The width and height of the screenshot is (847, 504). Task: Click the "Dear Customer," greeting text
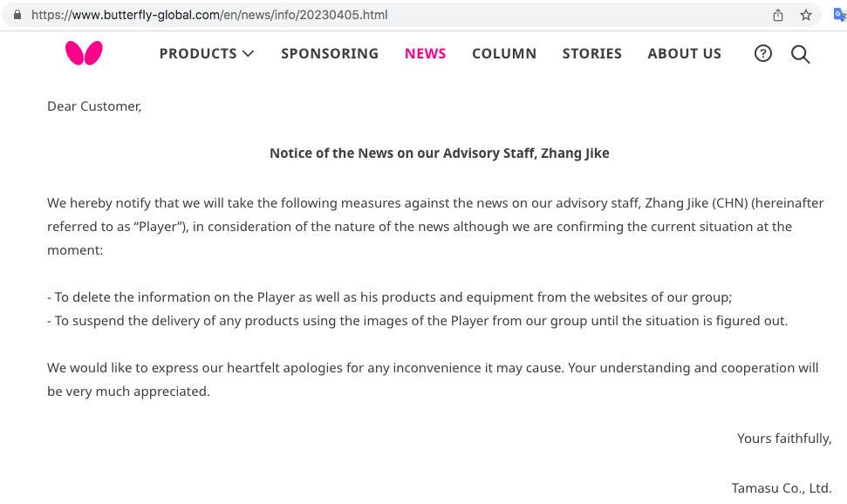pyautogui.click(x=94, y=106)
